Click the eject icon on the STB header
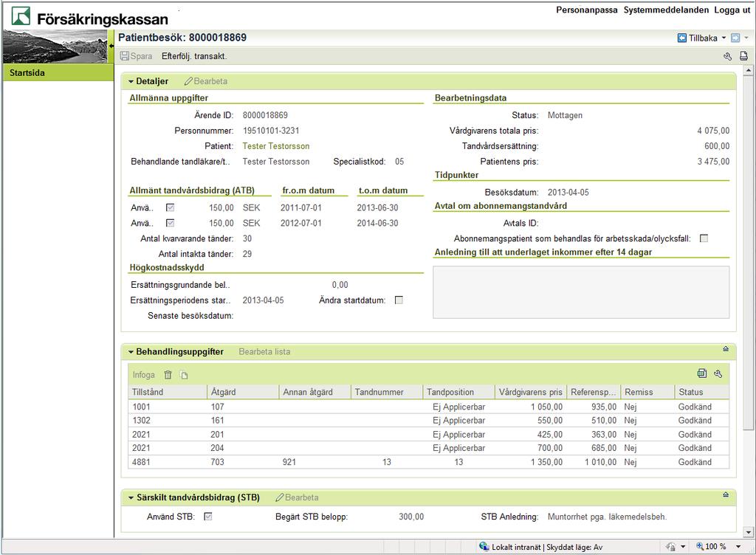756x555 pixels. coord(726,494)
